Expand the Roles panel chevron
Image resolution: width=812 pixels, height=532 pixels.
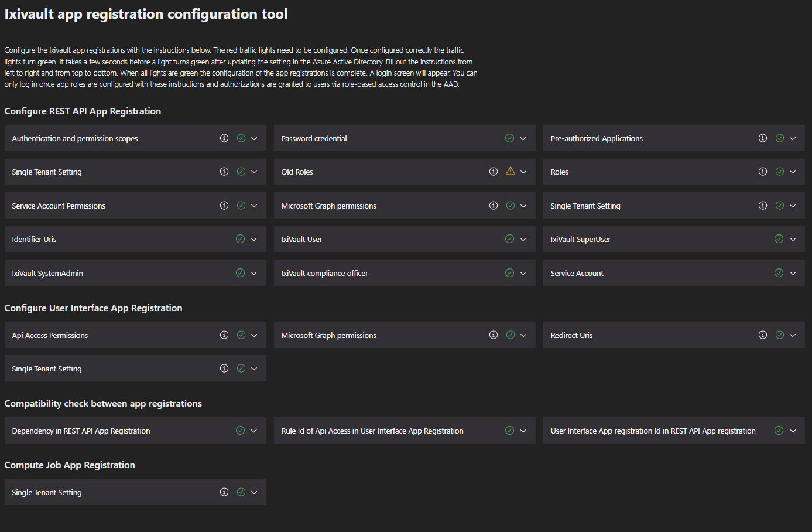[x=793, y=172]
